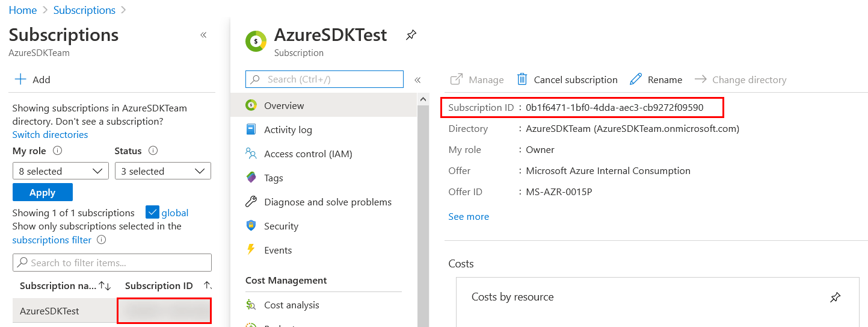Focus the Search (Ctrl+/) field

pyautogui.click(x=324, y=79)
